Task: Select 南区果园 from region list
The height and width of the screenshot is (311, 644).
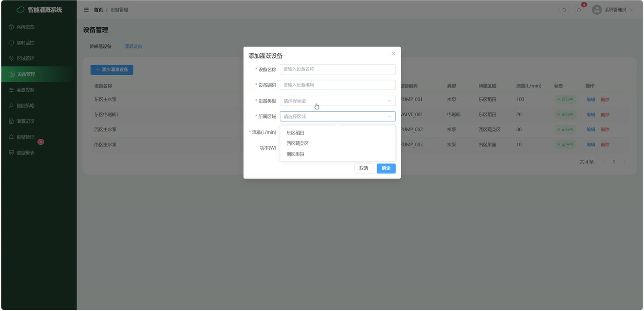Action: click(x=338, y=154)
